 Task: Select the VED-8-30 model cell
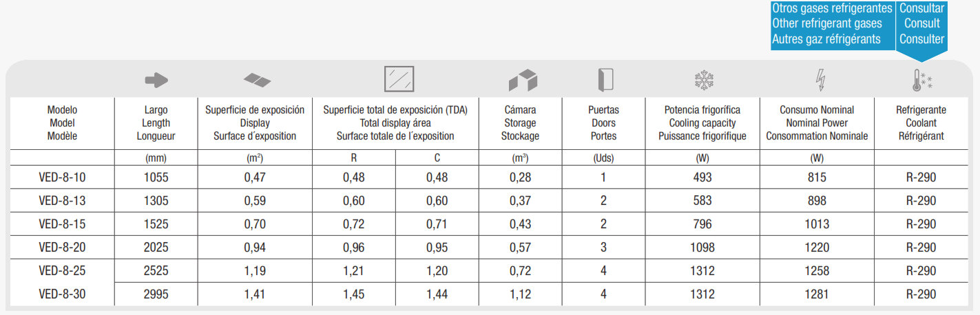(x=63, y=294)
